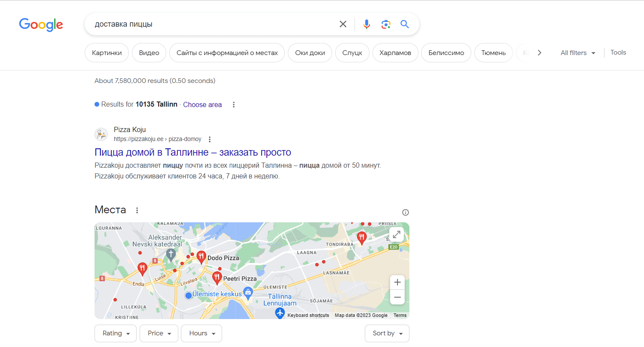
Task: Expand the Sort by dropdown
Action: [387, 333]
